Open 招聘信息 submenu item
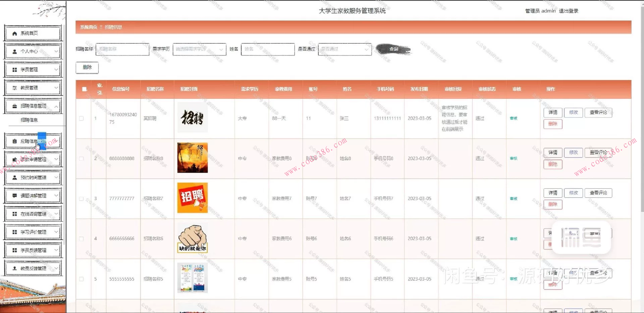Screen dimensions: 644x313 (x=30, y=120)
